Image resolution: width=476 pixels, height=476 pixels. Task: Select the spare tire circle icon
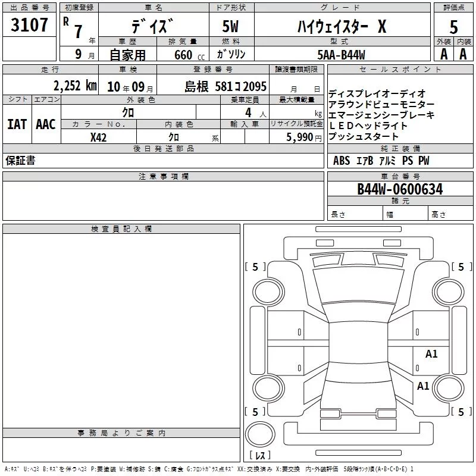tap(260, 434)
